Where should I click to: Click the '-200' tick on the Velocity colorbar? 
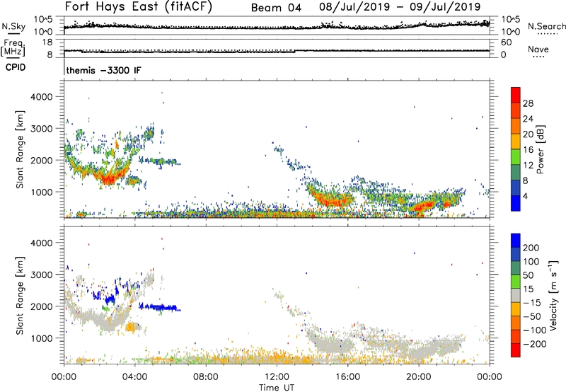click(x=535, y=344)
